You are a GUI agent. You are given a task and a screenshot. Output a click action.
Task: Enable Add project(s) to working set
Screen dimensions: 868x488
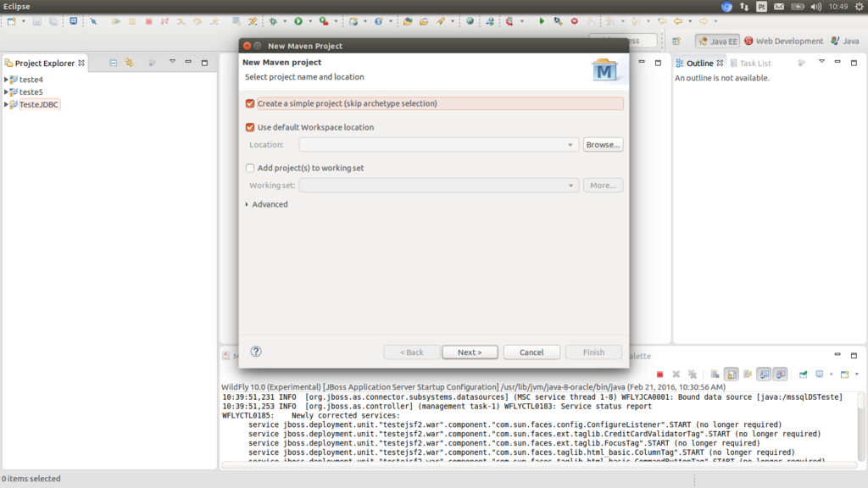[249, 168]
